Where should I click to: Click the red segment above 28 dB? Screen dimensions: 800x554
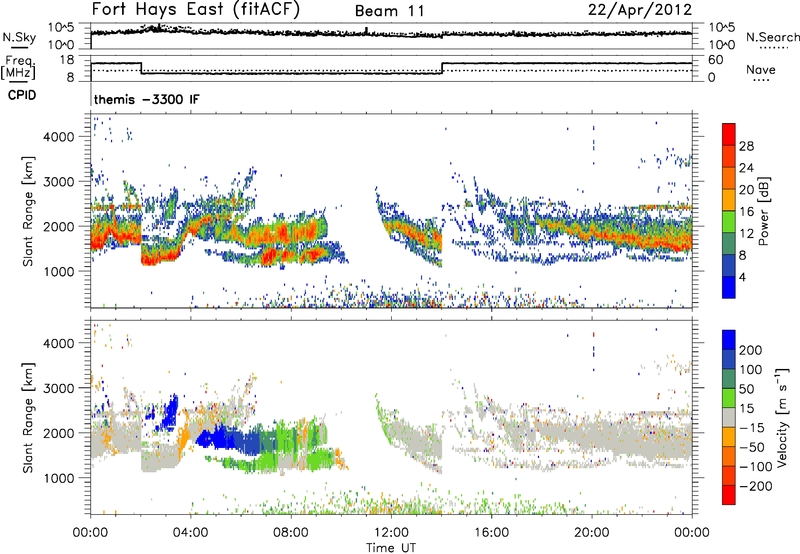(729, 134)
